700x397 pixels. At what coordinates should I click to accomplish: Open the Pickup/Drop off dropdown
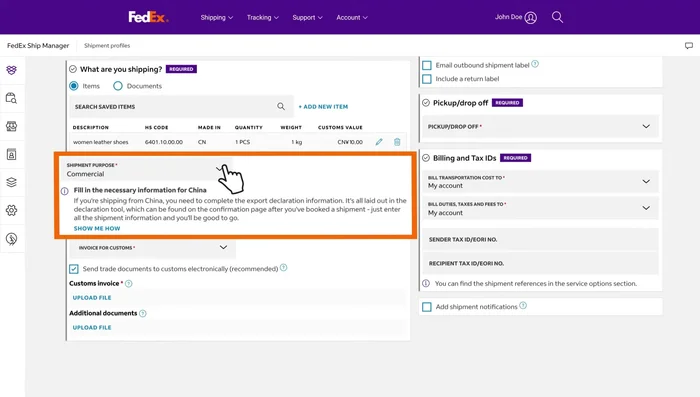[x=540, y=126]
